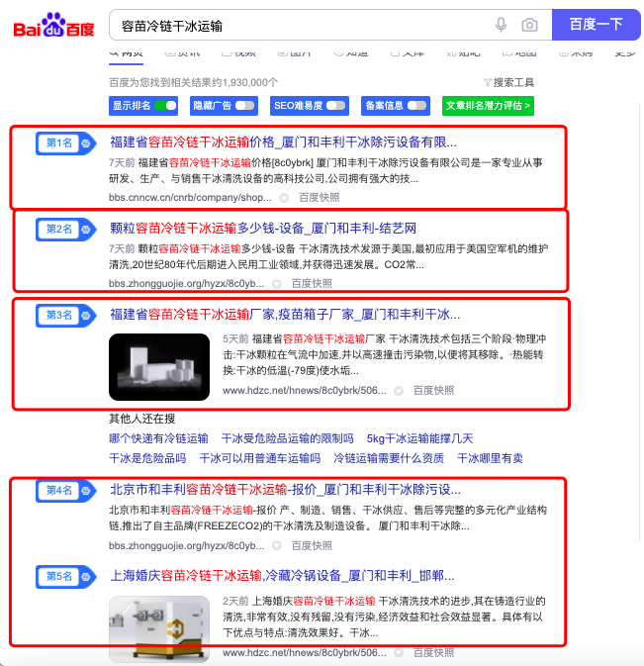Search related query 冷链运输需要什么资质
Viewport: 644px width, 666px height.
pyautogui.click(x=389, y=458)
